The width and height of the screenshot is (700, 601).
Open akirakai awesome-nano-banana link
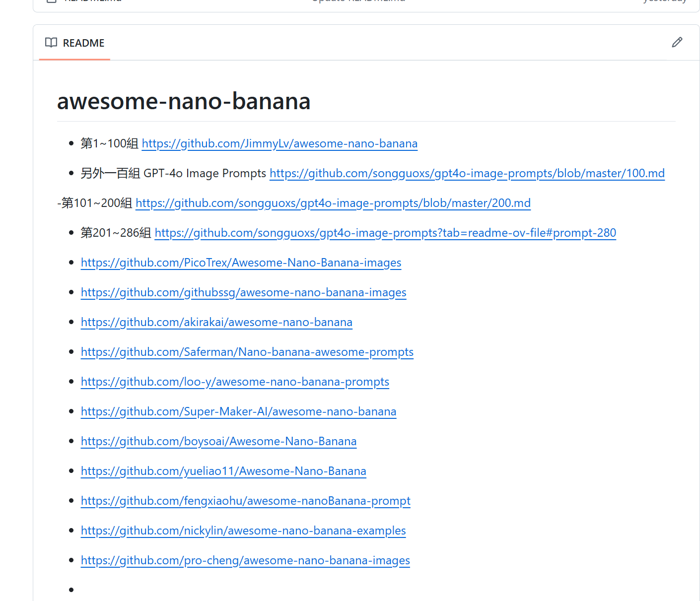pos(216,323)
